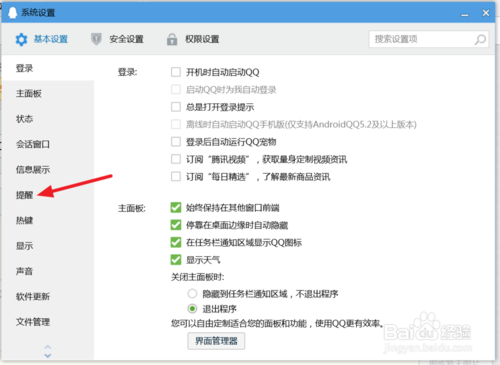Enable 登录后自动运行QQ宠物 checkbox
The width and height of the screenshot is (500, 365).
tap(176, 142)
